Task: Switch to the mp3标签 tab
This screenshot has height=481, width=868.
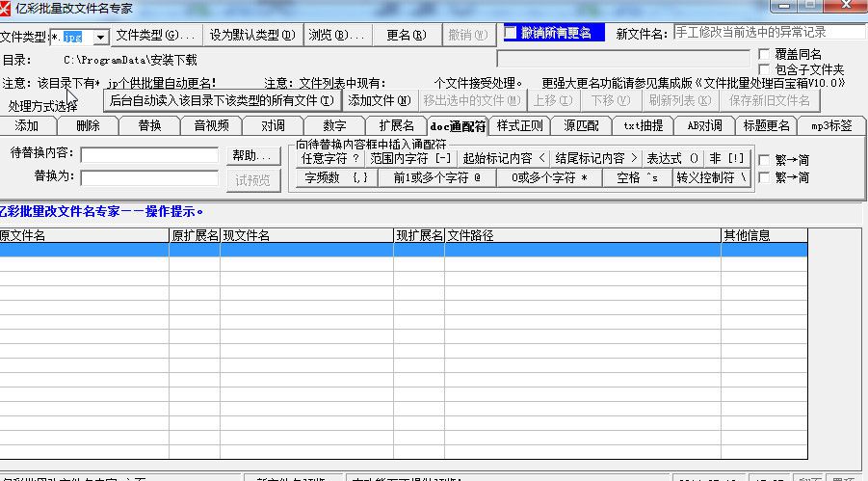Action: tap(831, 125)
